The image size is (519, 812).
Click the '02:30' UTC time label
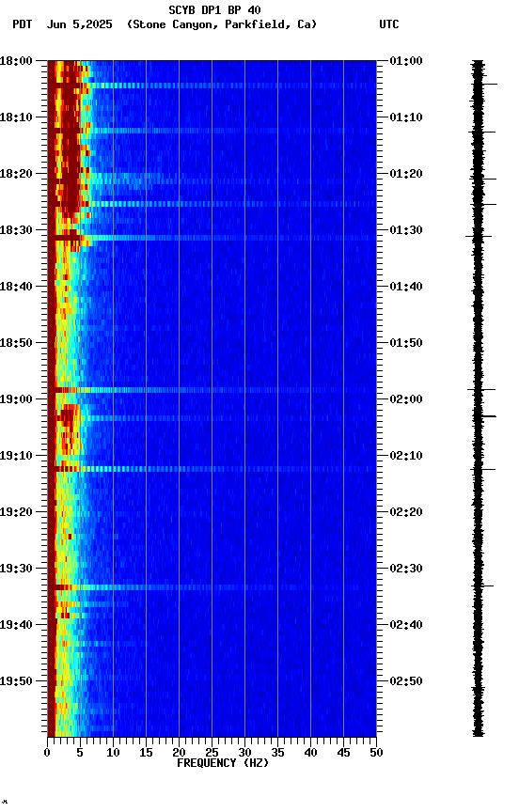point(406,569)
